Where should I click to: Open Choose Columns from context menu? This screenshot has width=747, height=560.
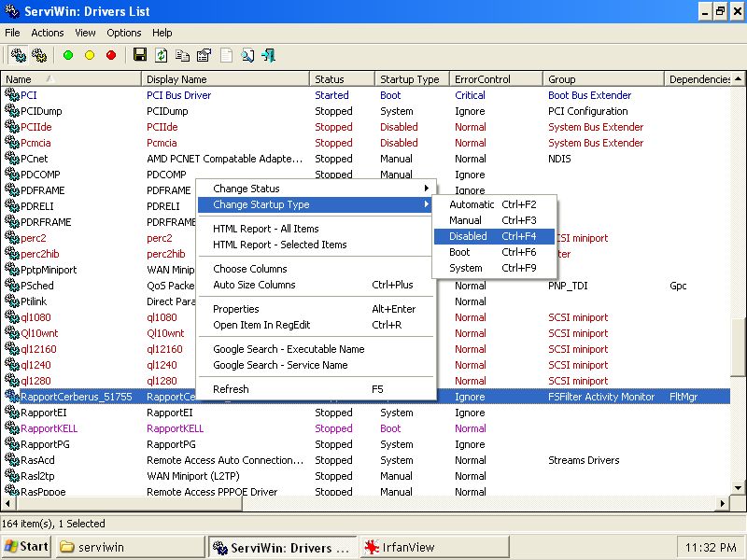click(317, 269)
